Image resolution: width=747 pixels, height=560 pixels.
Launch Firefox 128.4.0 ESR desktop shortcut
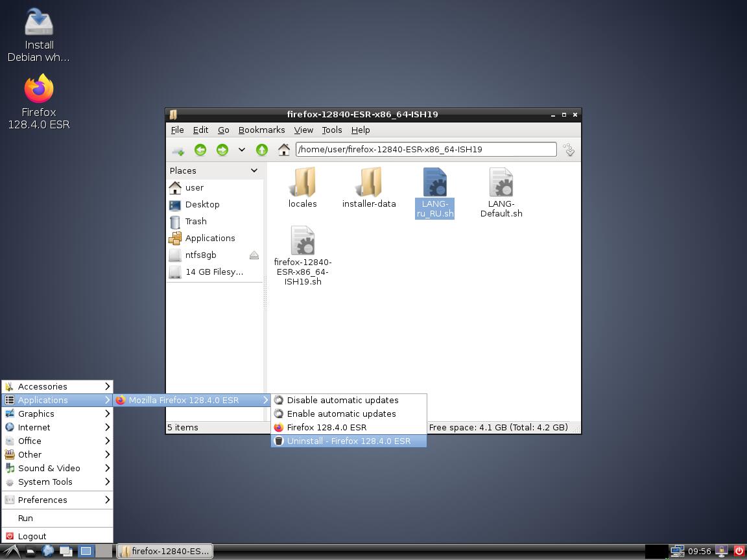point(39,101)
